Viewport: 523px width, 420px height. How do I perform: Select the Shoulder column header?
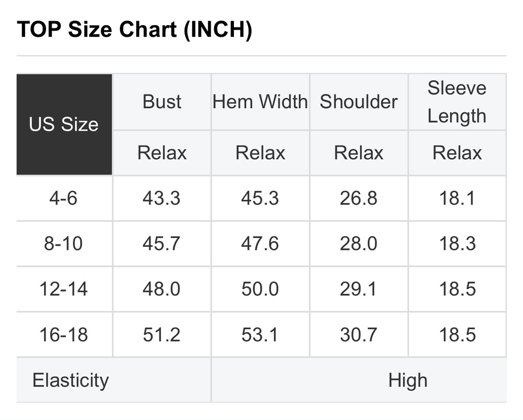coord(359,102)
